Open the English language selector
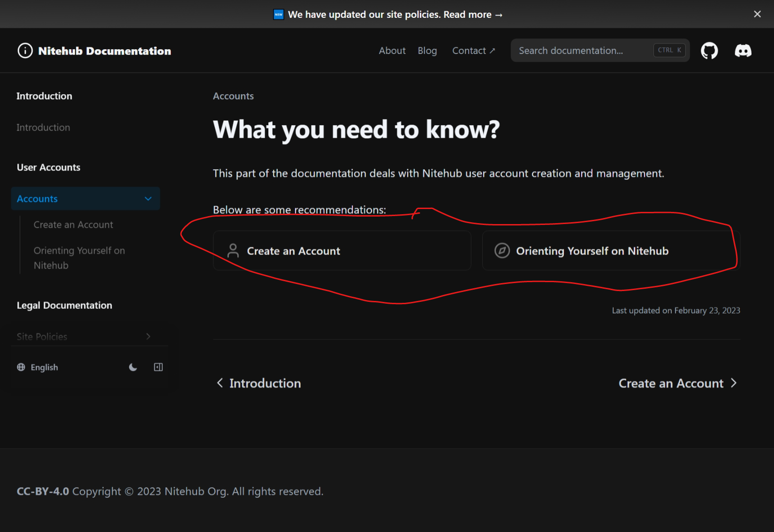 tap(38, 367)
